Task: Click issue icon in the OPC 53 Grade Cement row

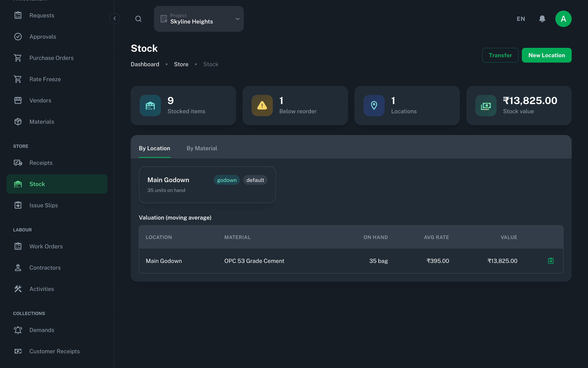Action: 551,261
